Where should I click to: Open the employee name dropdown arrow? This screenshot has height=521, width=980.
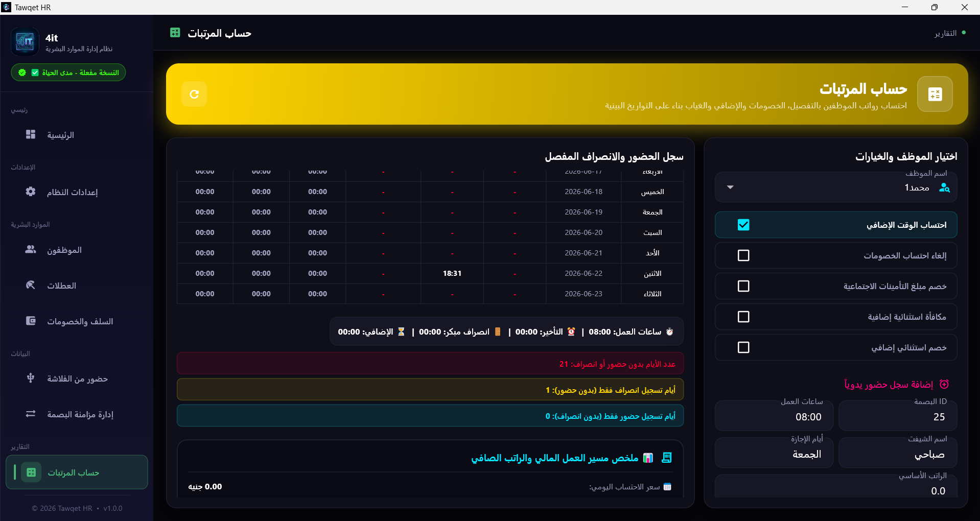tap(730, 187)
